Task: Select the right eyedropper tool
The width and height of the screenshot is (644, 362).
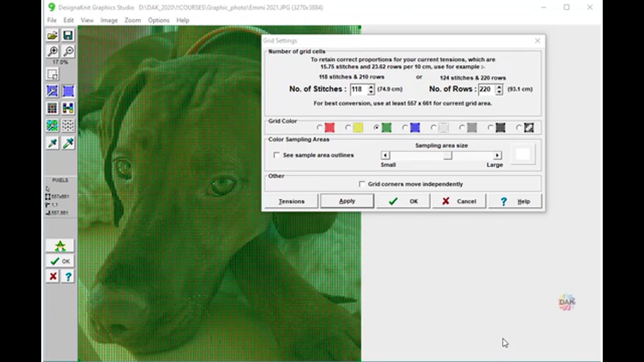Action: pyautogui.click(x=68, y=143)
